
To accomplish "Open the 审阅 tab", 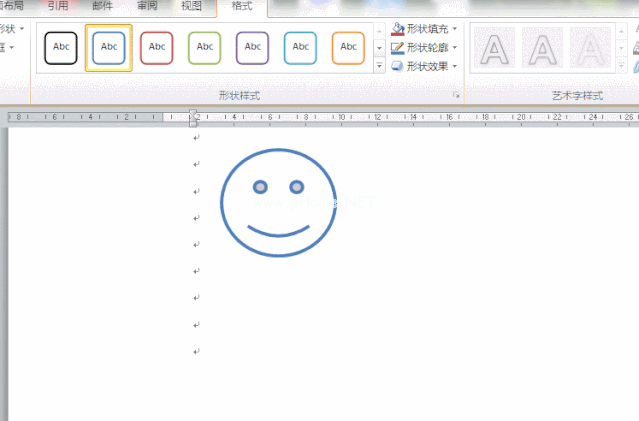I will [147, 6].
